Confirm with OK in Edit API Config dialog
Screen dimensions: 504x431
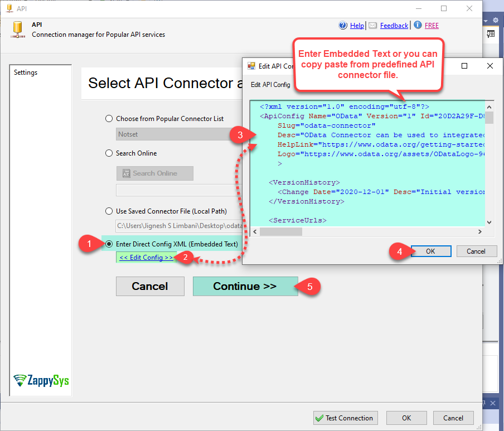pyautogui.click(x=431, y=251)
